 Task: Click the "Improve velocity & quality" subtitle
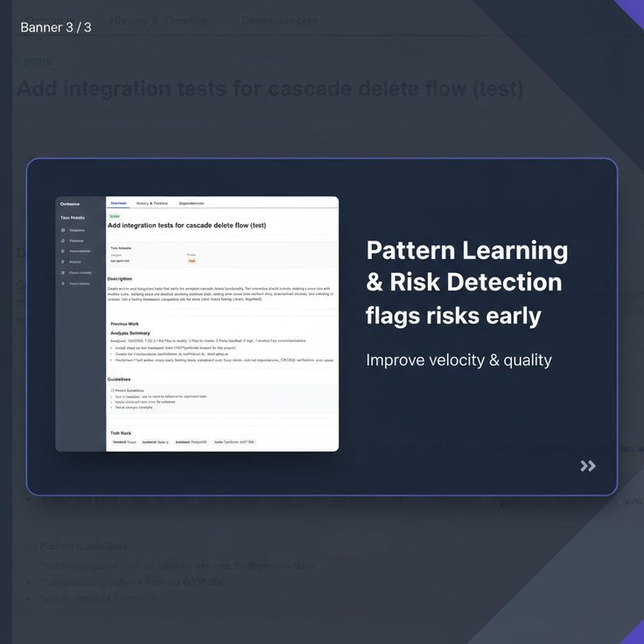click(458, 360)
